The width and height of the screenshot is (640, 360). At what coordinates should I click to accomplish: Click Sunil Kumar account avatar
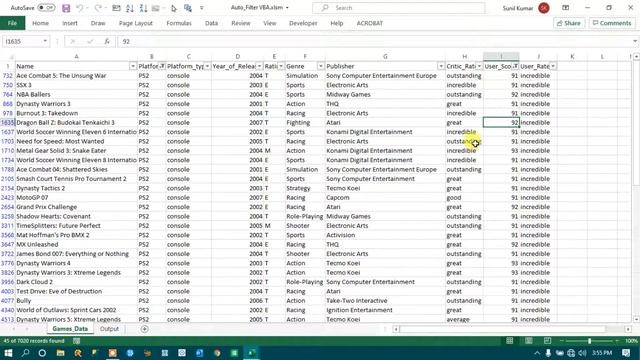click(x=544, y=8)
